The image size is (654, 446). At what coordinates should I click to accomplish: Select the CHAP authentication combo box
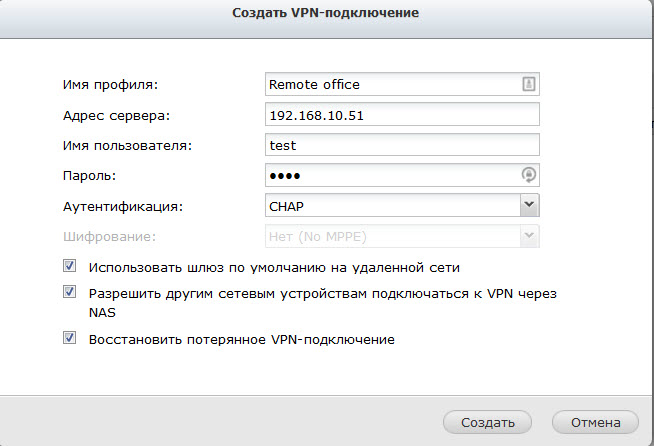pos(402,205)
